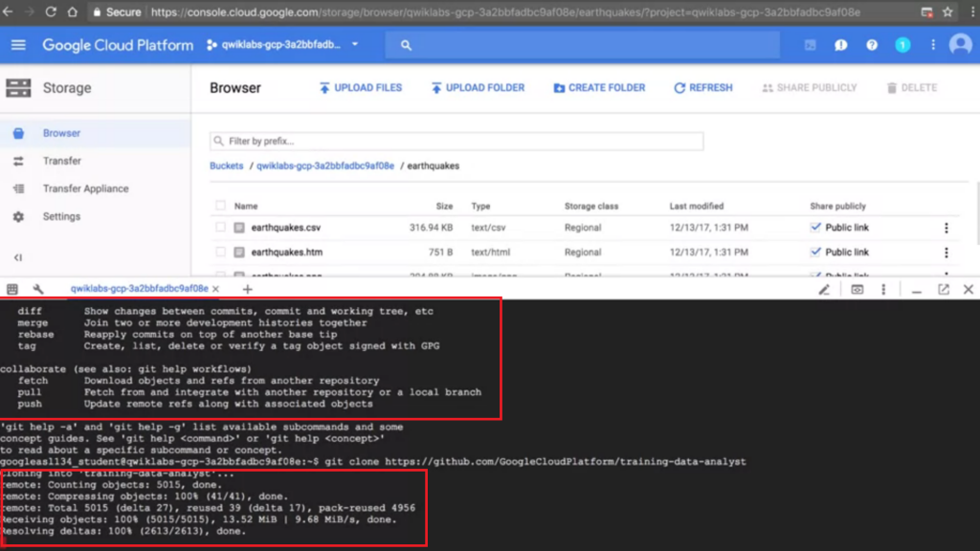Open Cloud Shell more options menu
Image resolution: width=980 pixels, height=551 pixels.
[x=883, y=289]
